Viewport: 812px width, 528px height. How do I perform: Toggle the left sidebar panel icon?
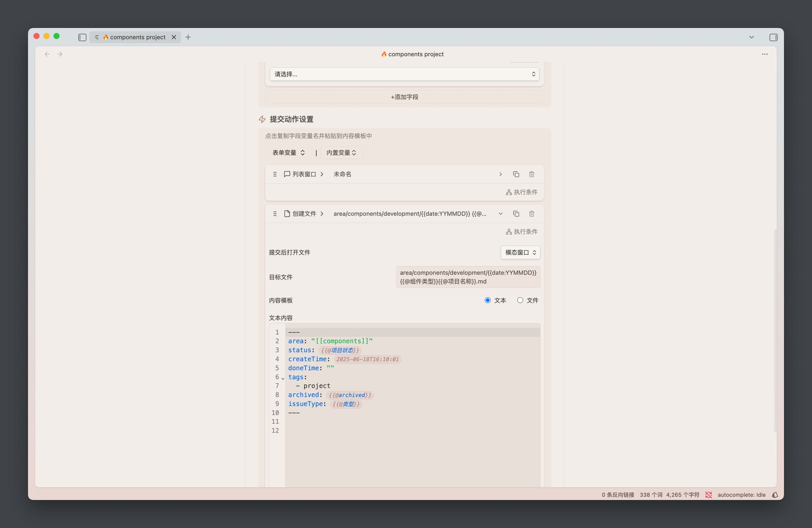82,37
